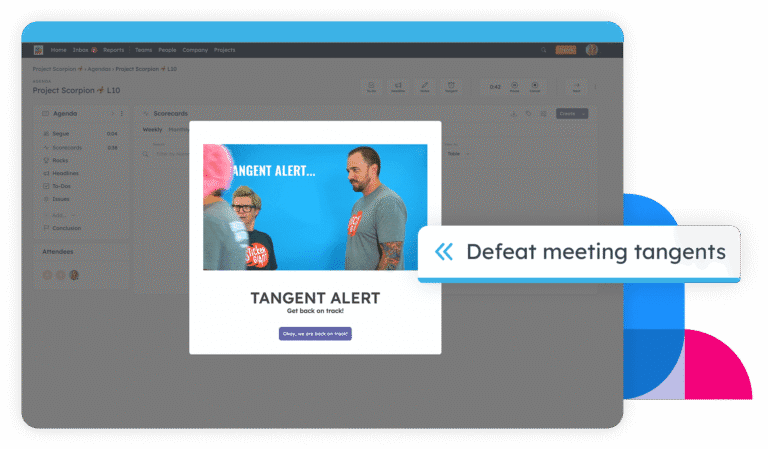Open the search icon in the top bar
The image size is (768, 449).
click(543, 50)
